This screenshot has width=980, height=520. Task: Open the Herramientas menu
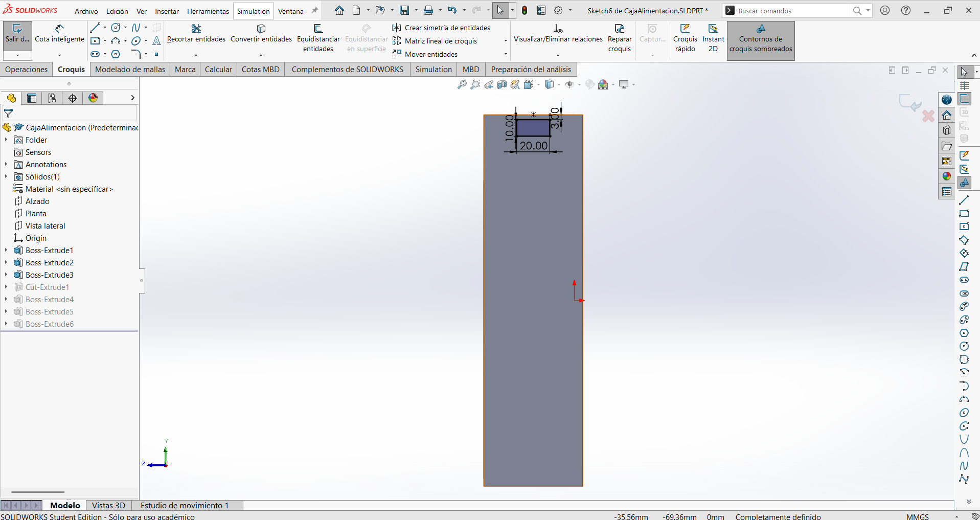click(x=208, y=11)
